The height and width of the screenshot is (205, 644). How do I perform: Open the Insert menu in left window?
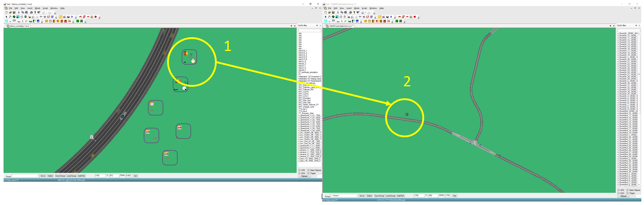point(30,8)
